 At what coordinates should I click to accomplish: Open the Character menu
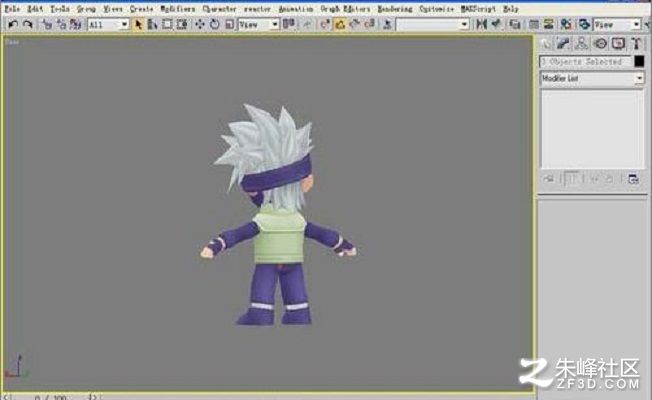pos(219,9)
